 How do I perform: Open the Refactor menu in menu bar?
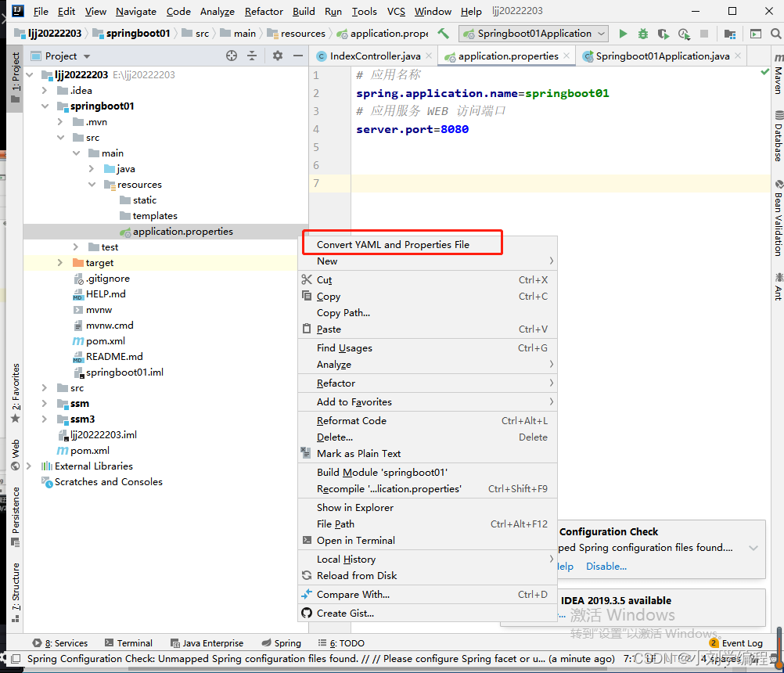pos(264,11)
